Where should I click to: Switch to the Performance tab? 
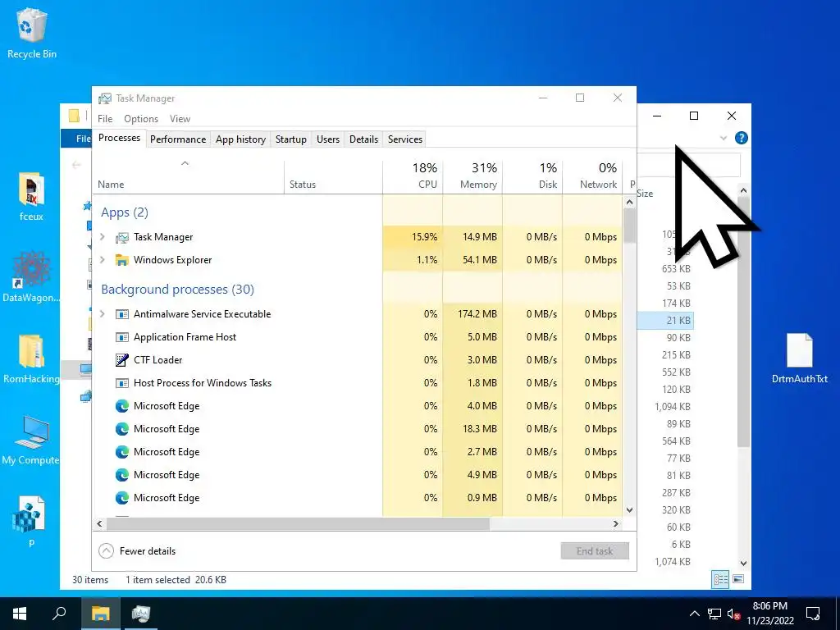(x=178, y=139)
